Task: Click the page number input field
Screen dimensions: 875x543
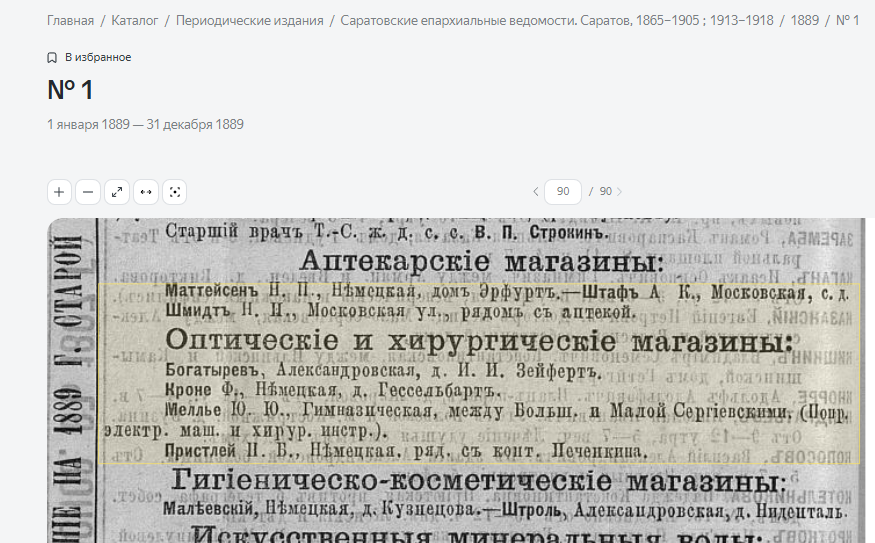Action: pyautogui.click(x=562, y=191)
